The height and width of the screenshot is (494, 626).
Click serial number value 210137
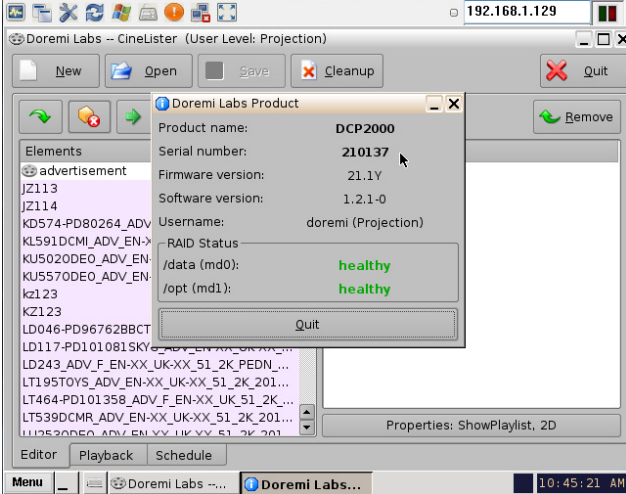[365, 152]
